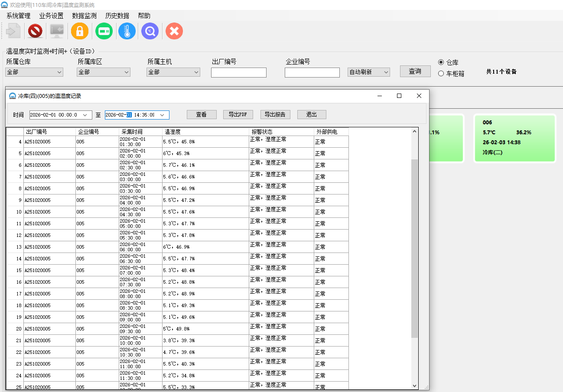The image size is (563, 392).
Task: Click the red prohibition sign toolbar icon
Action: 35,31
